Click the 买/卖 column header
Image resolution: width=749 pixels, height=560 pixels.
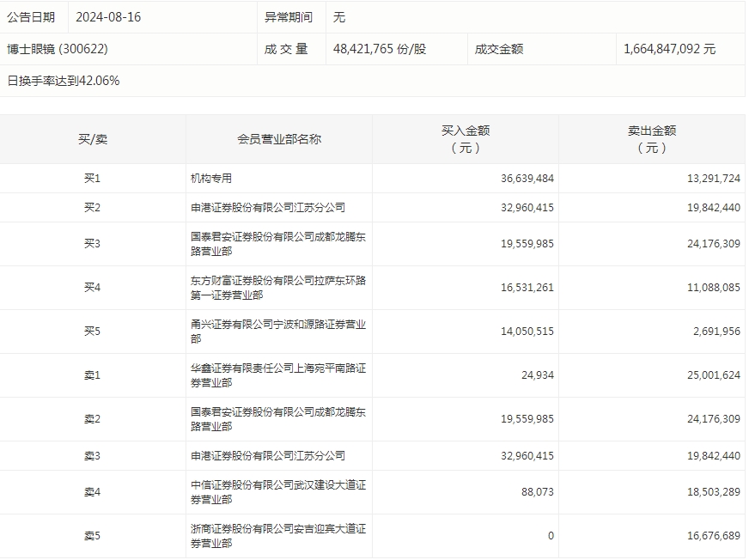[x=93, y=139]
